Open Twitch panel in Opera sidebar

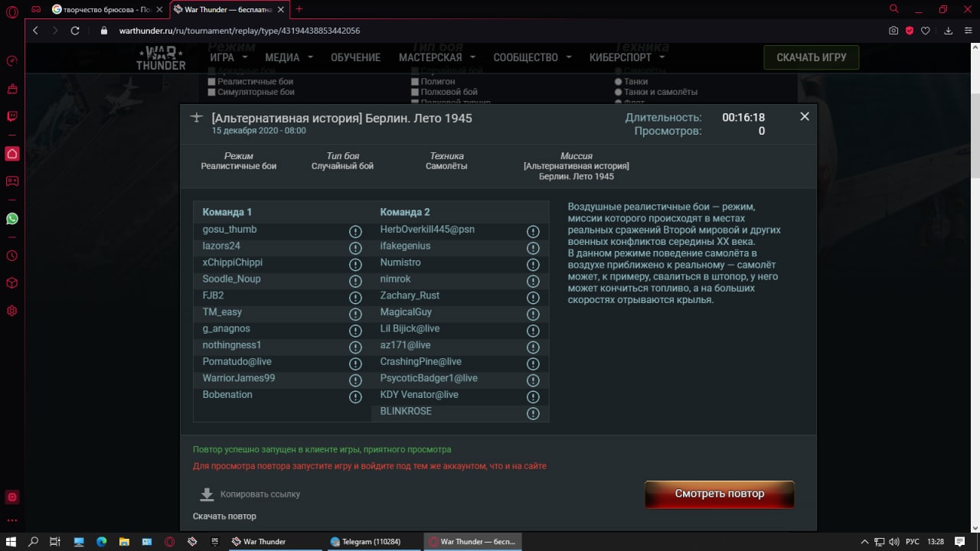click(x=12, y=116)
